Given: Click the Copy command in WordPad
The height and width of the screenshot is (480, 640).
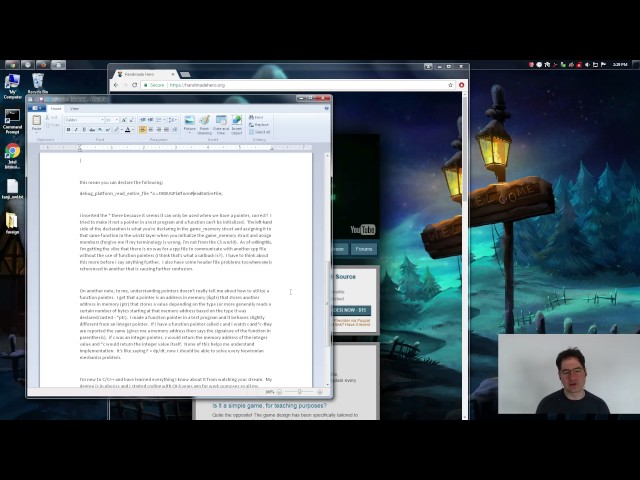Looking at the screenshot, I should point(52,124).
